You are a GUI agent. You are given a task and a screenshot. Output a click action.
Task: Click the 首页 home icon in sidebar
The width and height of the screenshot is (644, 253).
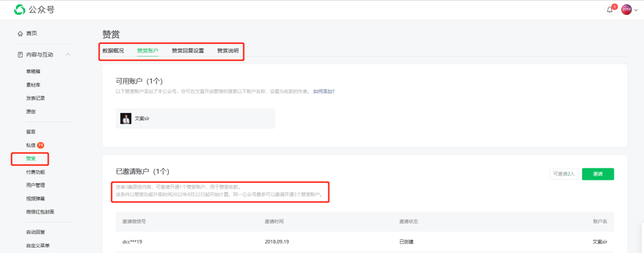click(x=20, y=33)
